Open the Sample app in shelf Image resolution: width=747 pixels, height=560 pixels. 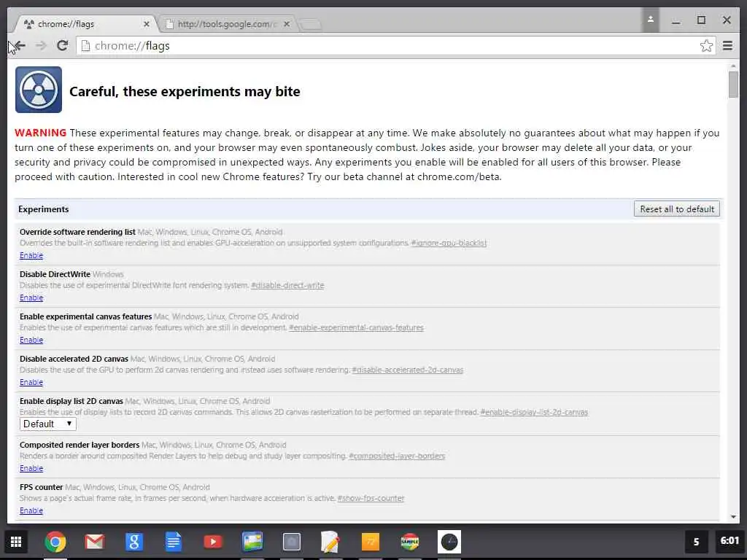coord(410,542)
